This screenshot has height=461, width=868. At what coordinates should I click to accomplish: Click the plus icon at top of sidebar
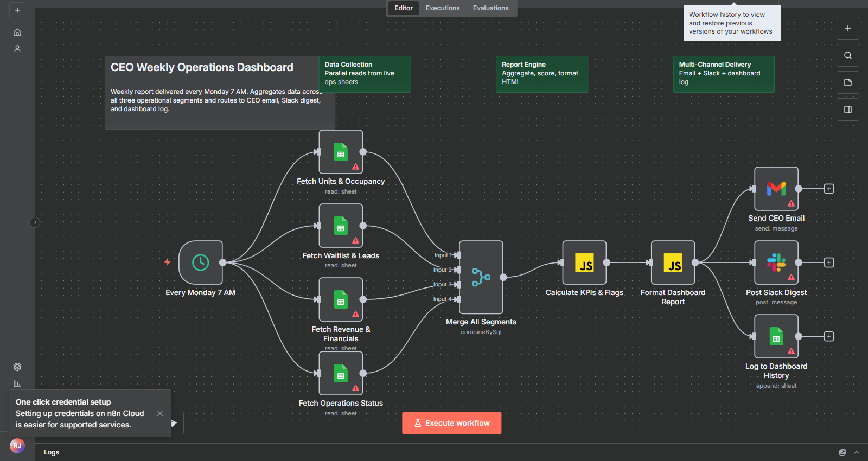tap(17, 10)
